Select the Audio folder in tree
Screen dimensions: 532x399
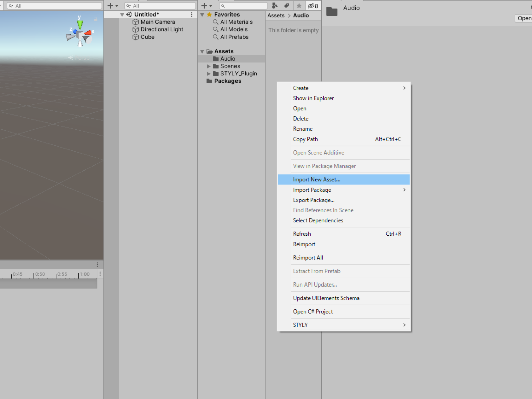tap(232, 59)
